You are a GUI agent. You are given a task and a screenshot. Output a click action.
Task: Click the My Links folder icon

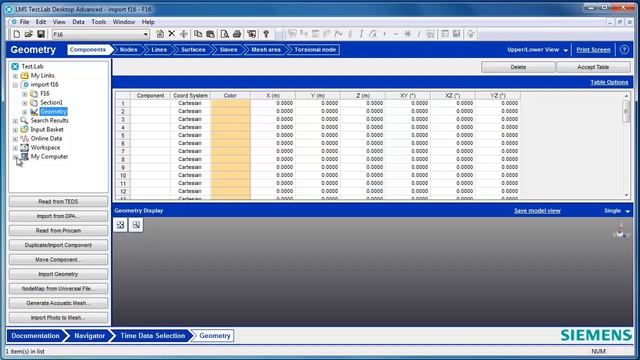click(24, 76)
